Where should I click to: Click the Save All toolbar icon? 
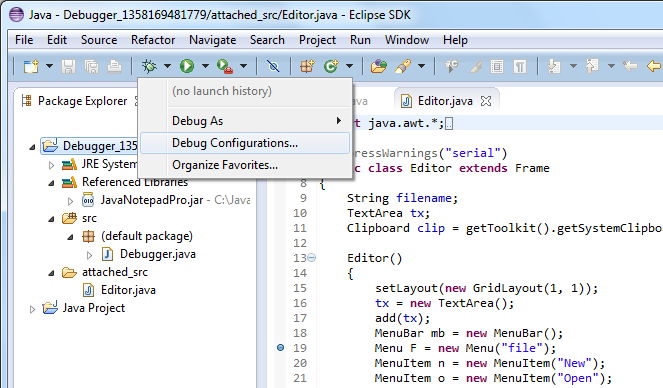tap(91, 66)
